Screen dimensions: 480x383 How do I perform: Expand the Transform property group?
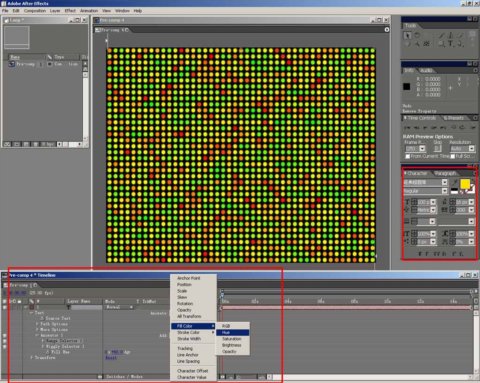pyautogui.click(x=32, y=357)
